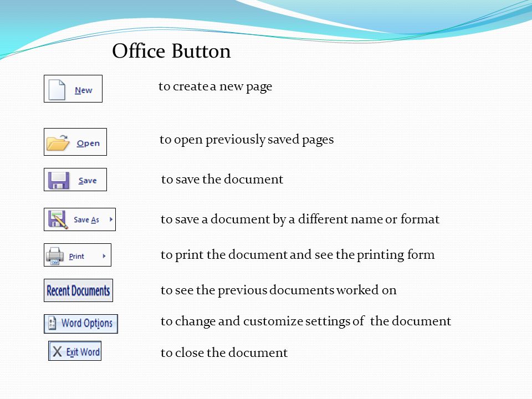Click the Save As floppy-with-pencil icon

(58, 220)
